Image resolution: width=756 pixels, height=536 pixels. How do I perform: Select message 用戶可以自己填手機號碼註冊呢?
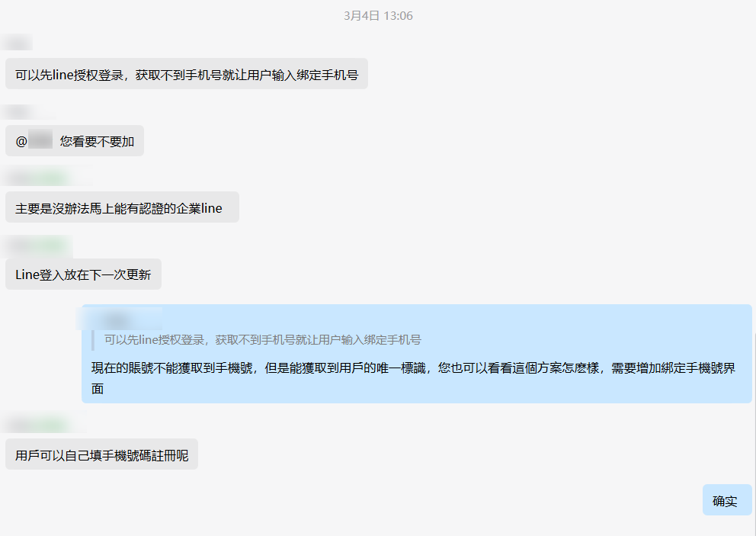click(x=101, y=454)
